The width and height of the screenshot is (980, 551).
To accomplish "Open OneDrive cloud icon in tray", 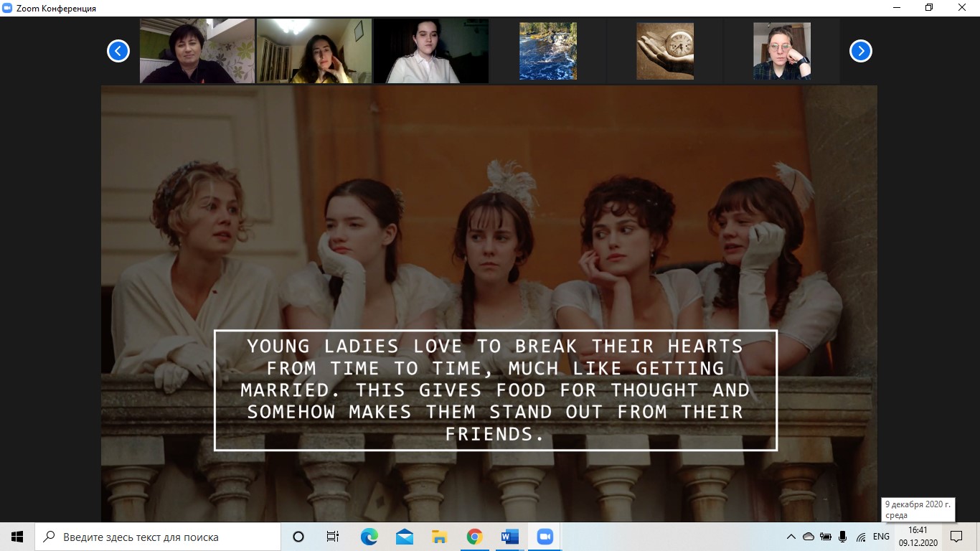I will 809,537.
